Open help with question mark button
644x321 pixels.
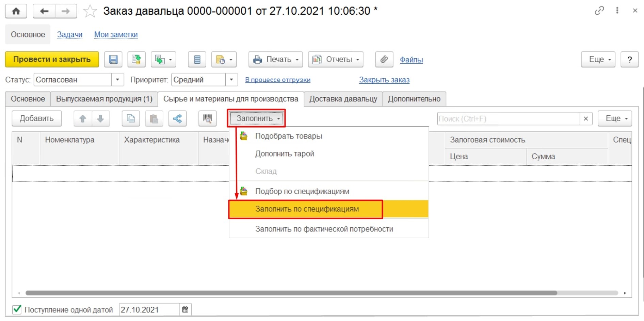629,60
